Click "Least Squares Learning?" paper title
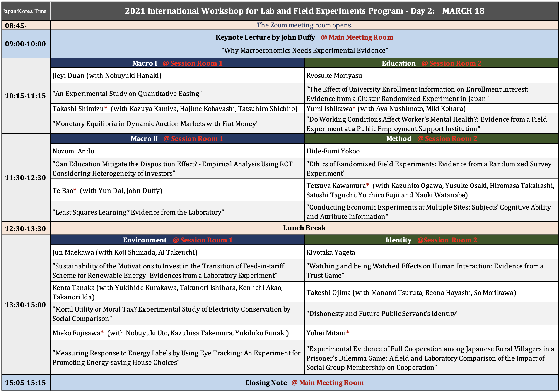The image size is (560, 392). (x=138, y=212)
